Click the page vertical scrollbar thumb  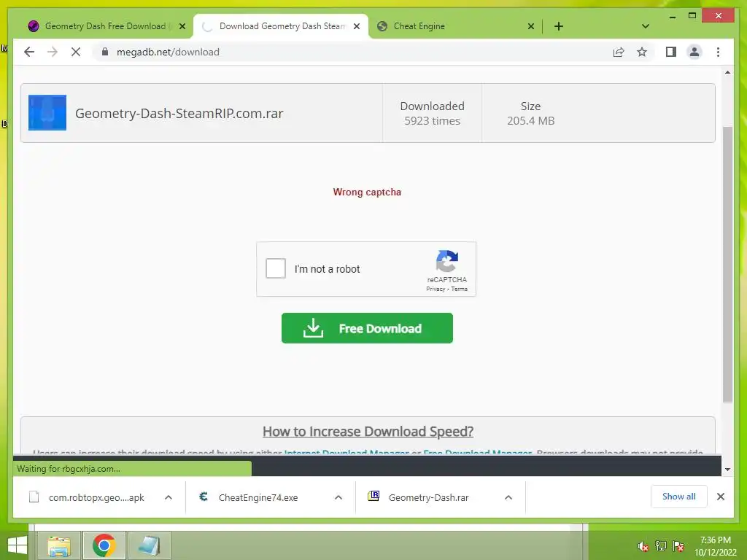click(x=727, y=264)
